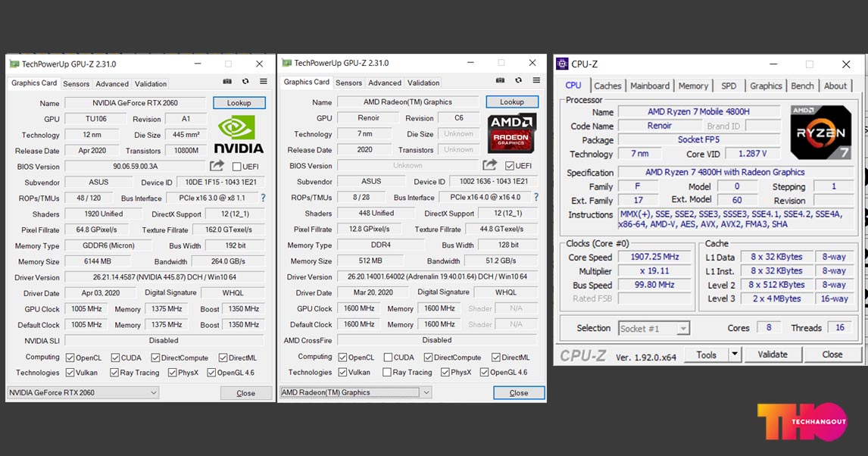Click the AMD Ryzen 7 logo in CPU-Z

point(820,133)
